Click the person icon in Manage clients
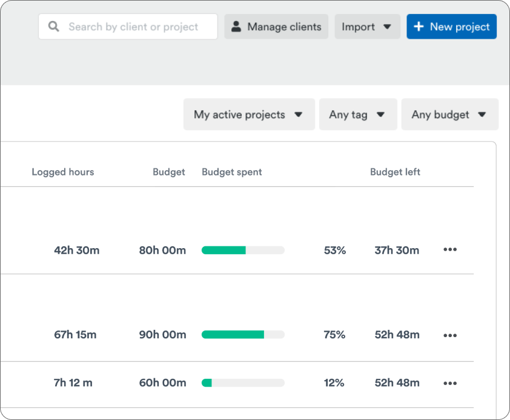Screen dimensions: 510x420 236,27
